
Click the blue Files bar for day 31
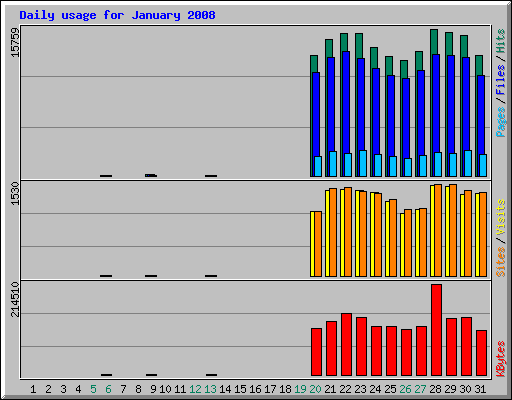click(481, 115)
